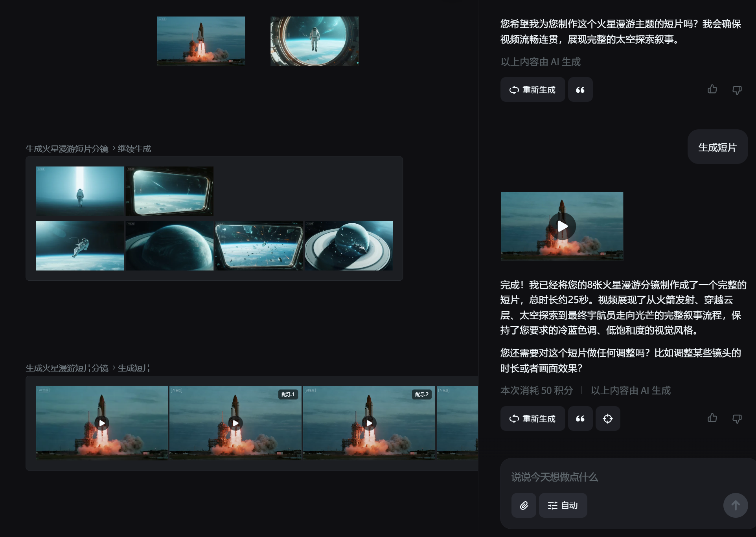Click thumbs down on the first AI reply
The image size is (756, 537).
click(737, 90)
